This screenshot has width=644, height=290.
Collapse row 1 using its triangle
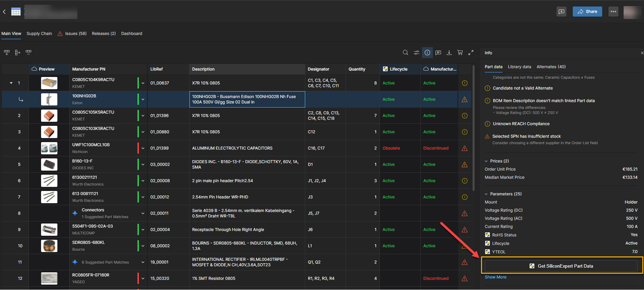pyautogui.click(x=11, y=83)
